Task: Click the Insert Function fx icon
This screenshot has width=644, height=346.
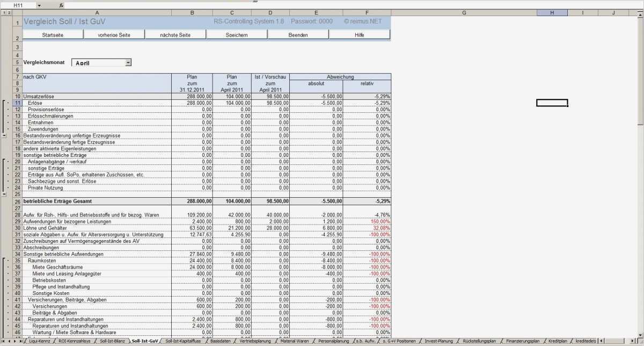Action: (x=61, y=5)
